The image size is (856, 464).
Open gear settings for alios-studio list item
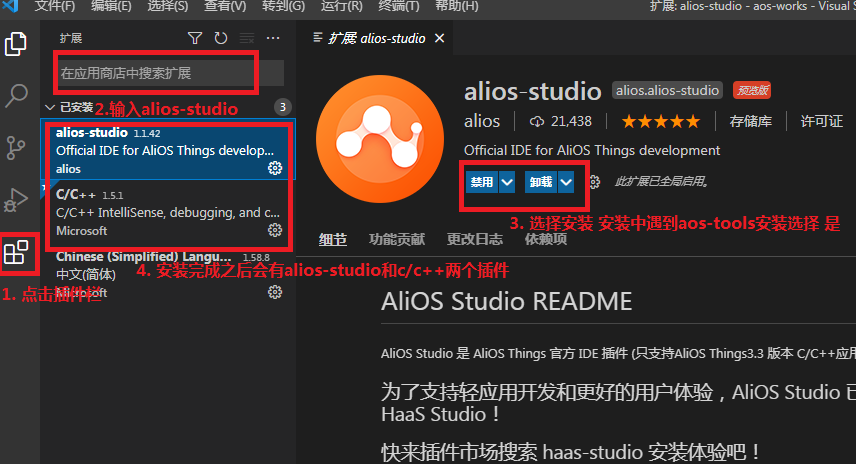(275, 168)
